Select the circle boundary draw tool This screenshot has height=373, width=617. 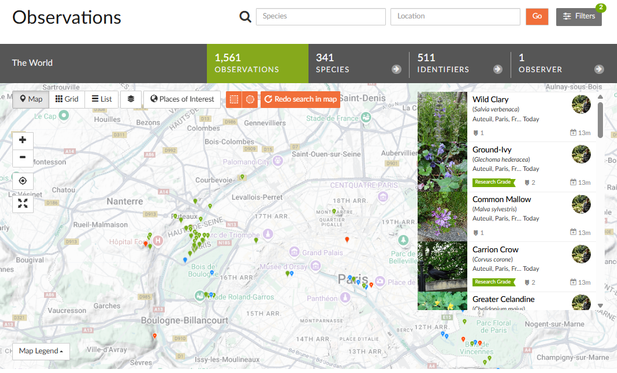(250, 99)
